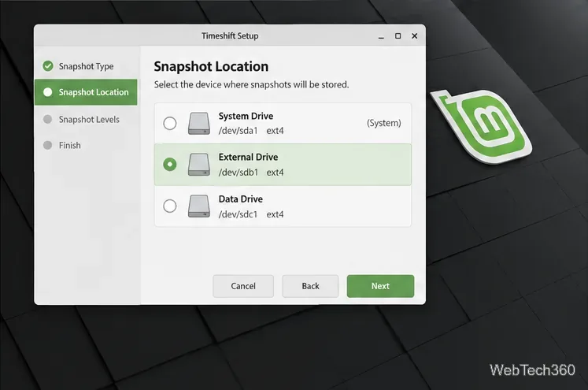This screenshot has height=390, width=588.
Task: Maximize the Timeshift Setup window
Action: pyautogui.click(x=398, y=36)
